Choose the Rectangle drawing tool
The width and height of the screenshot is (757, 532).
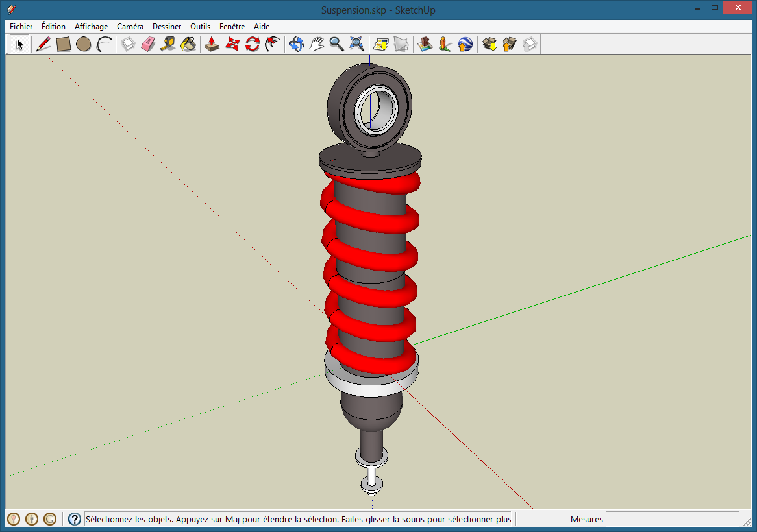pyautogui.click(x=63, y=44)
